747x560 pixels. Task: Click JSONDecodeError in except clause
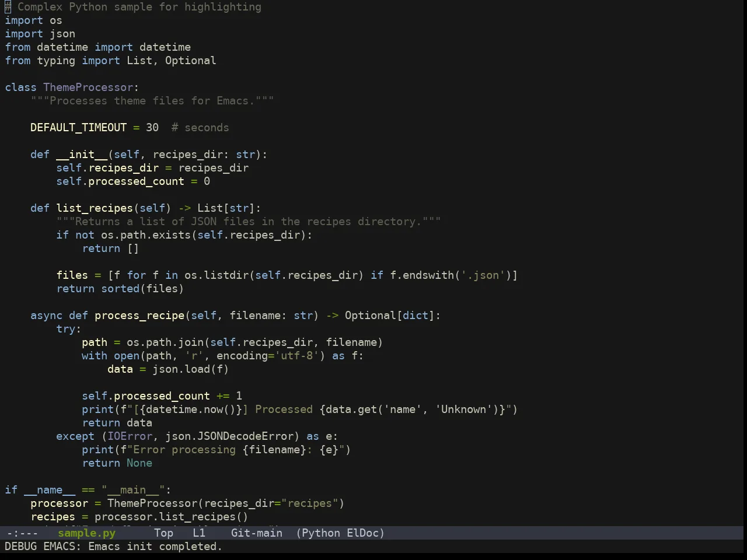tap(245, 436)
